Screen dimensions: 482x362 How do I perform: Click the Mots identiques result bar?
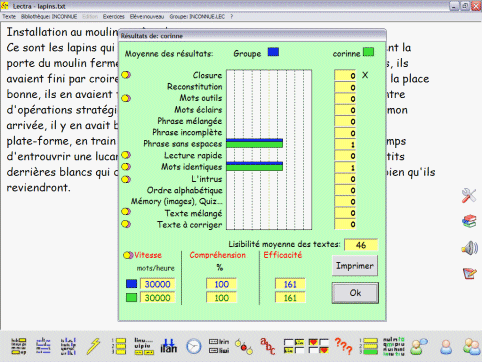[254, 166]
